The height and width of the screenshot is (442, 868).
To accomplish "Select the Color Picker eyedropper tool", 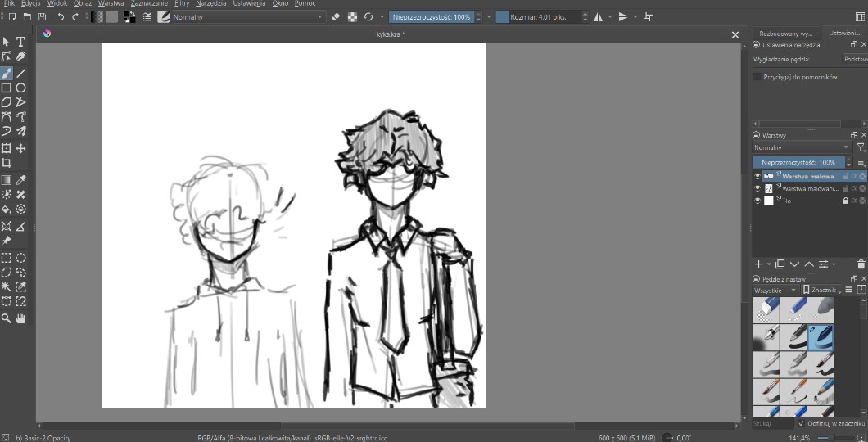I will [x=21, y=180].
